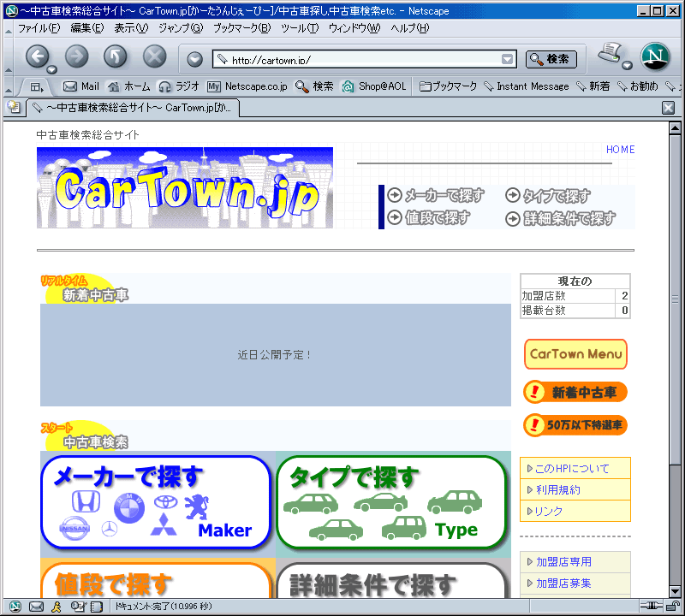Toggle the sidebar panel button on personal toolbar
The image size is (685, 616).
coord(37,87)
